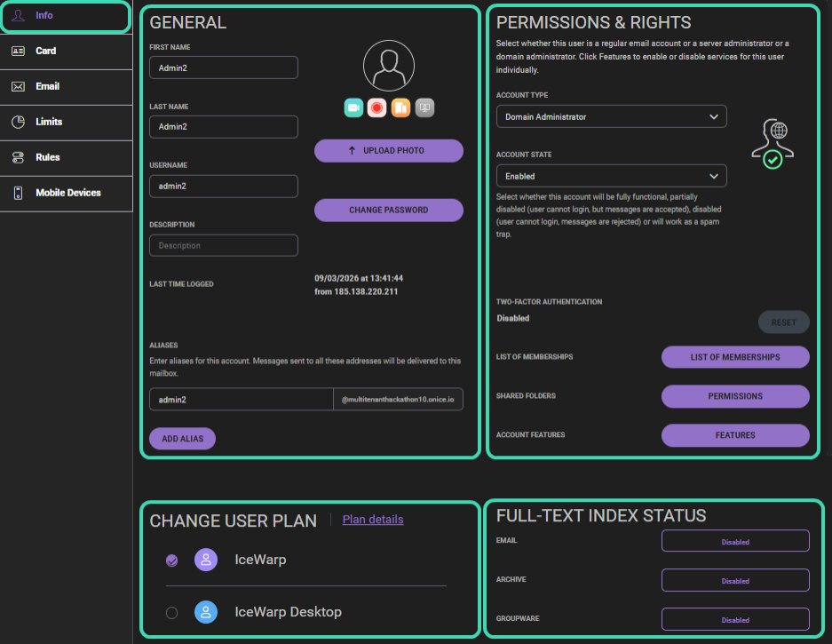Open the Account Type dropdown
The image size is (832, 644).
click(x=611, y=115)
